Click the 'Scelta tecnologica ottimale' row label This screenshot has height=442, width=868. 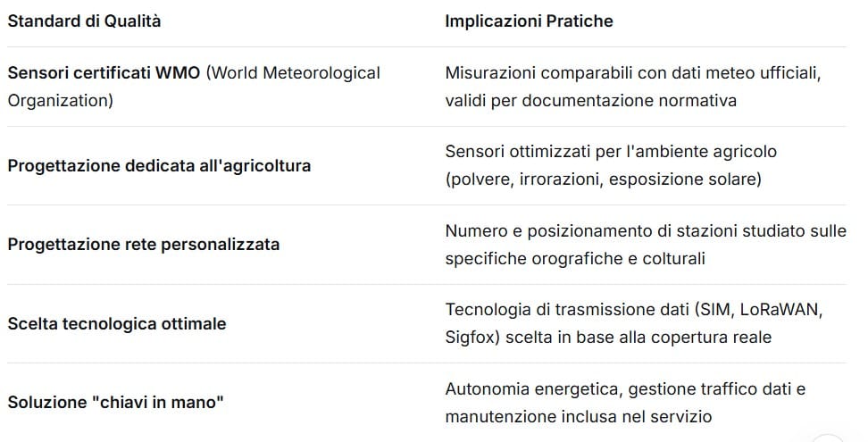116,323
